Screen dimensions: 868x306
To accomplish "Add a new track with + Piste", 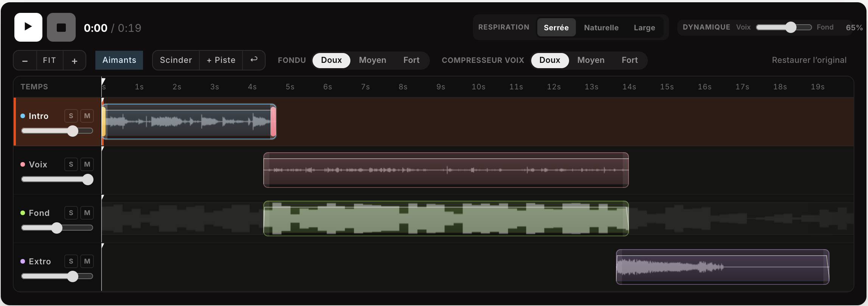I will pos(221,60).
